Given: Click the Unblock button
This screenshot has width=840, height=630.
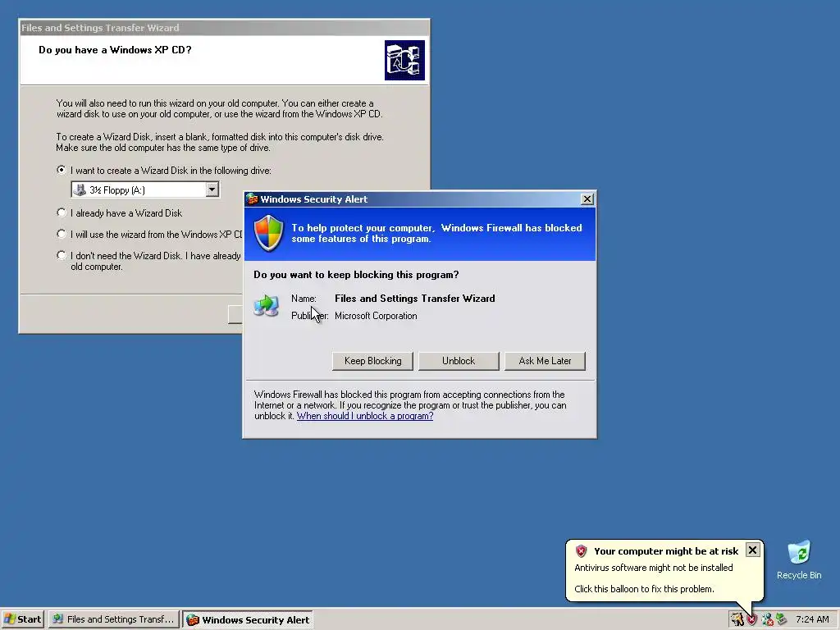Looking at the screenshot, I should (x=459, y=361).
